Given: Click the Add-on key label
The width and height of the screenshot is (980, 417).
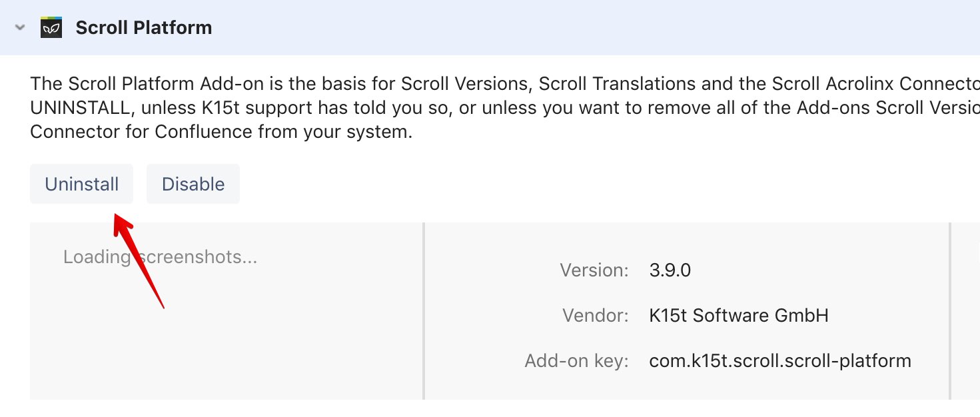Looking at the screenshot, I should click(576, 361).
